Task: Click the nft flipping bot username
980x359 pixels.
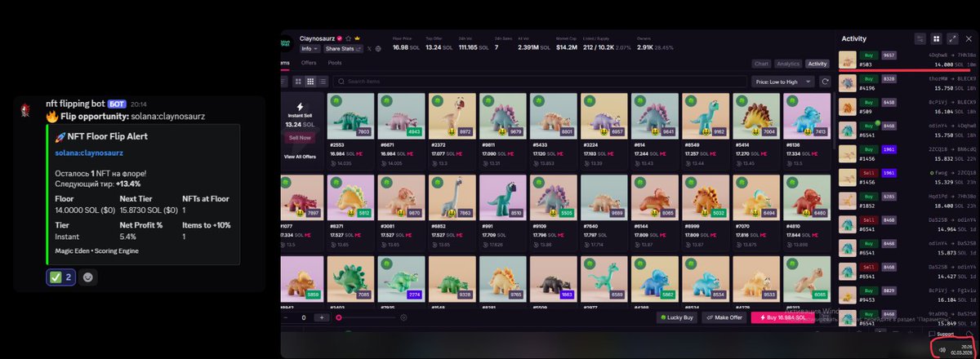Action: point(75,104)
